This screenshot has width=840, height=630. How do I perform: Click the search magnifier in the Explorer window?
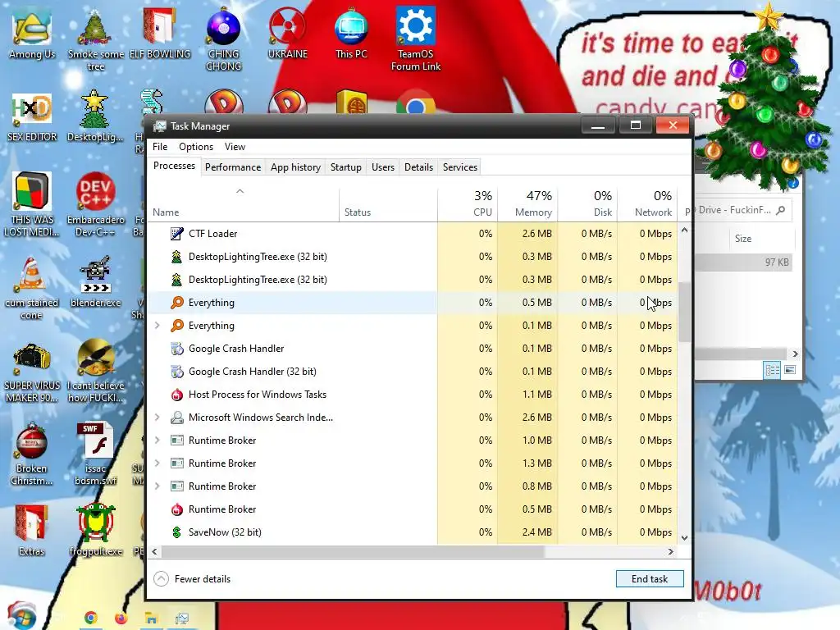coord(781,210)
